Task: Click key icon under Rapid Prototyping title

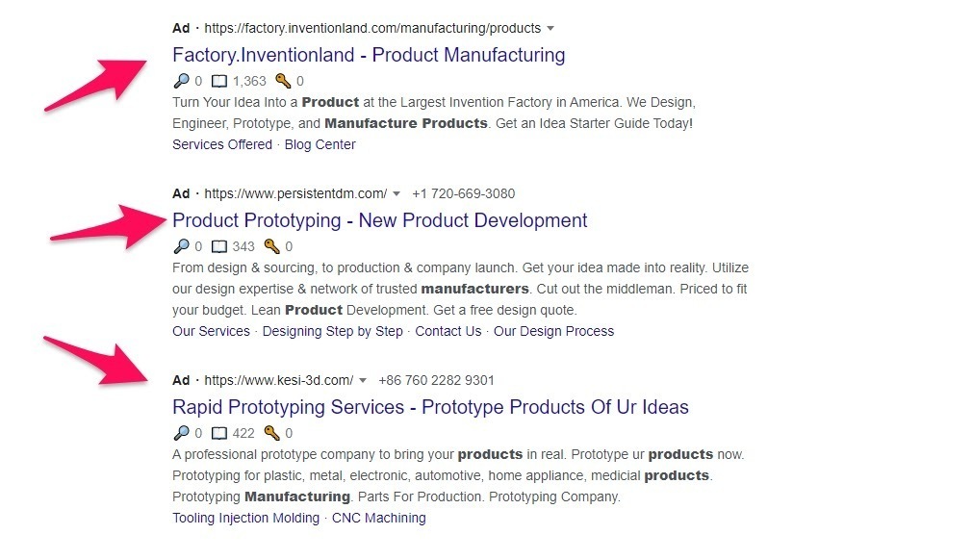Action: pos(271,434)
